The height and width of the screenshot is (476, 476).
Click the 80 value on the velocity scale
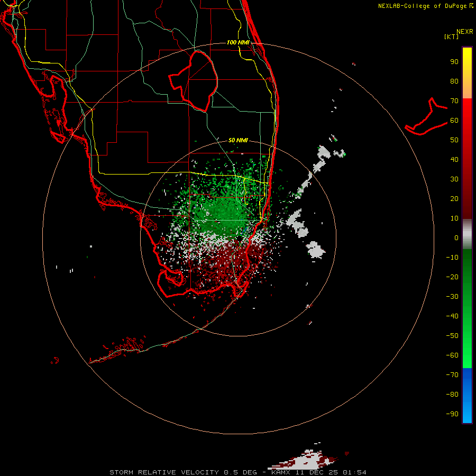[x=454, y=81]
